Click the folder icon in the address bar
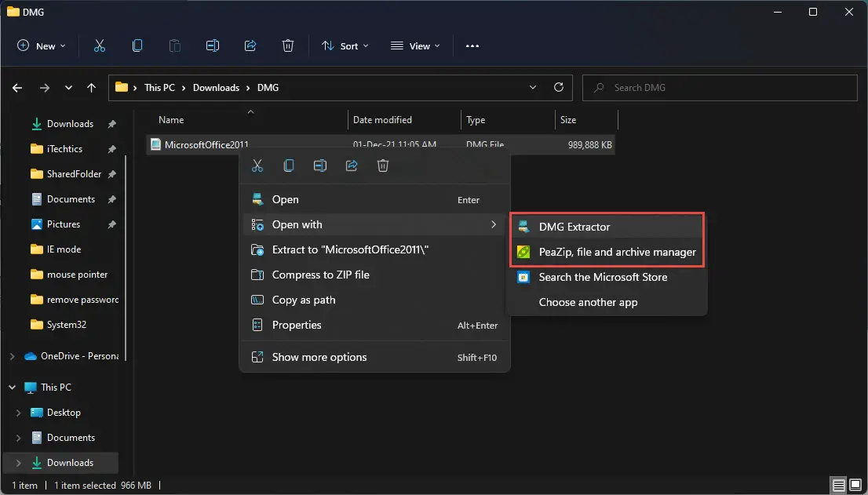The width and height of the screenshot is (868, 495). click(x=121, y=87)
